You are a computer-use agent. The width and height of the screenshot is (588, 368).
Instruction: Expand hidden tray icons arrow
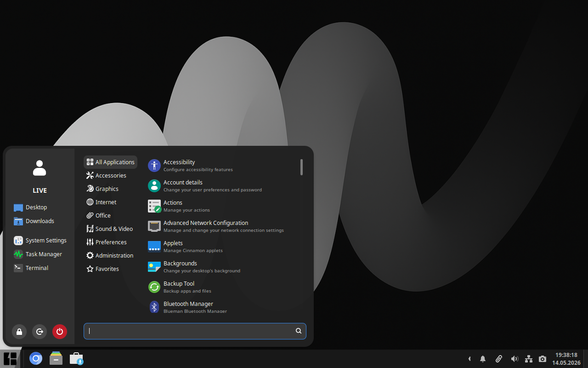(x=469, y=359)
